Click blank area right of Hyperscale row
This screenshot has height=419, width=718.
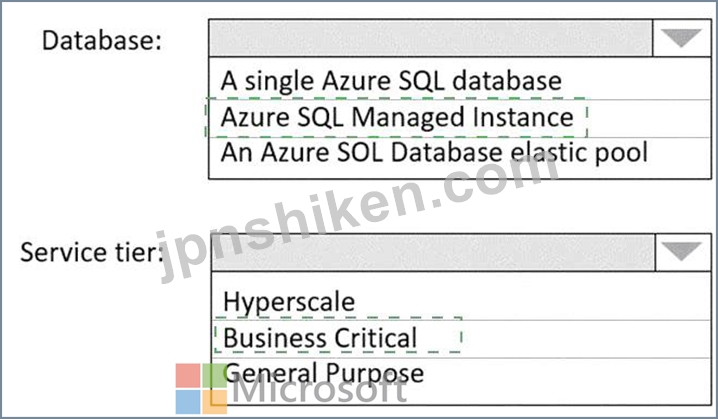click(x=531, y=302)
